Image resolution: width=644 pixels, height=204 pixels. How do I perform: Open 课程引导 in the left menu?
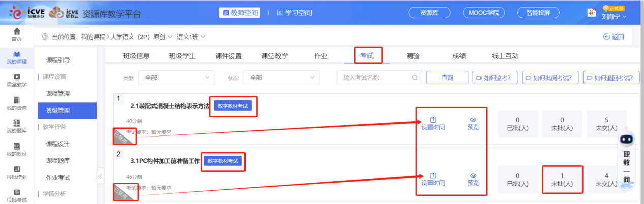58,60
